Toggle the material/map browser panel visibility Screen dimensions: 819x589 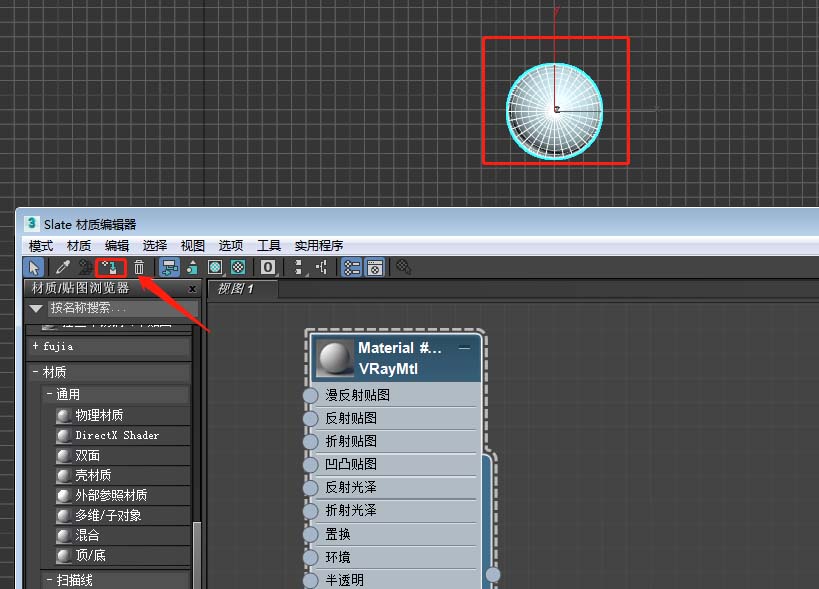(x=352, y=267)
